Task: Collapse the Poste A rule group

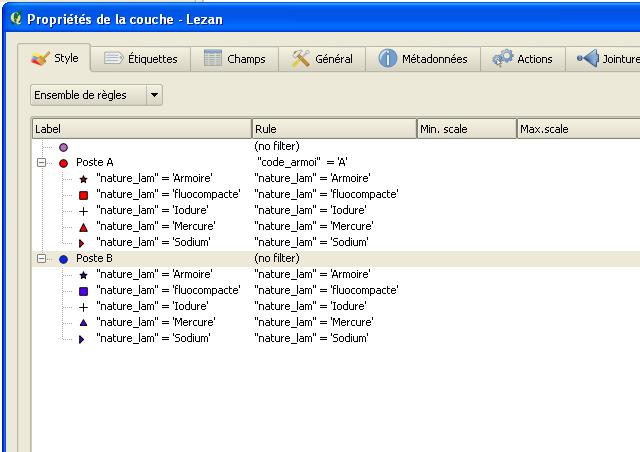Action: (42, 162)
